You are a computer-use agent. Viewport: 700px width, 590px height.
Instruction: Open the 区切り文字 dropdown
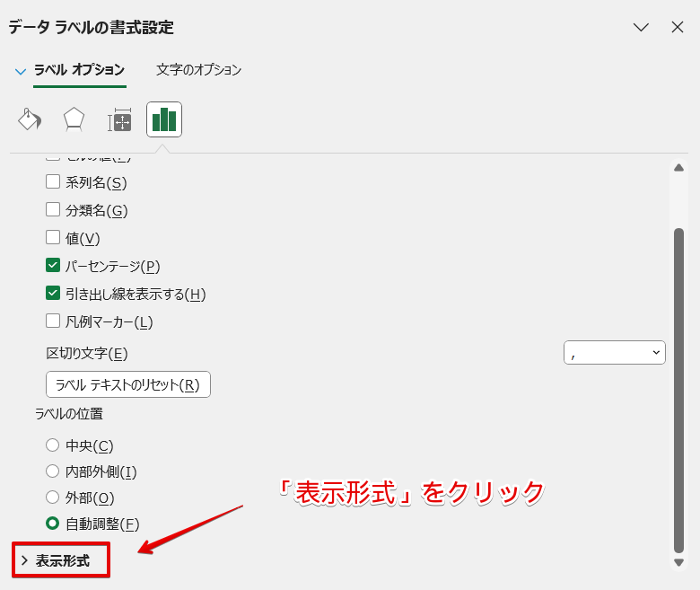click(615, 353)
